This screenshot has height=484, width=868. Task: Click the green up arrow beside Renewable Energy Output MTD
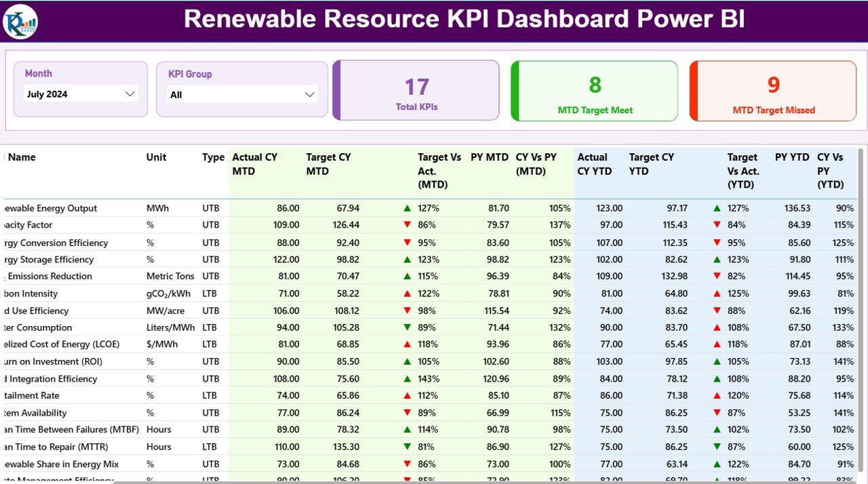(x=407, y=208)
